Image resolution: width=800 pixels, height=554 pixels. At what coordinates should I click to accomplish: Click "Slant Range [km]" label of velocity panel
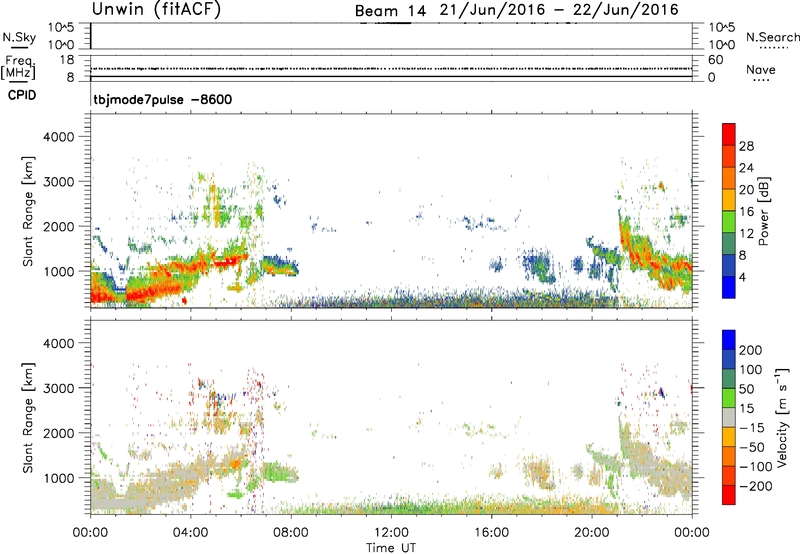point(28,417)
